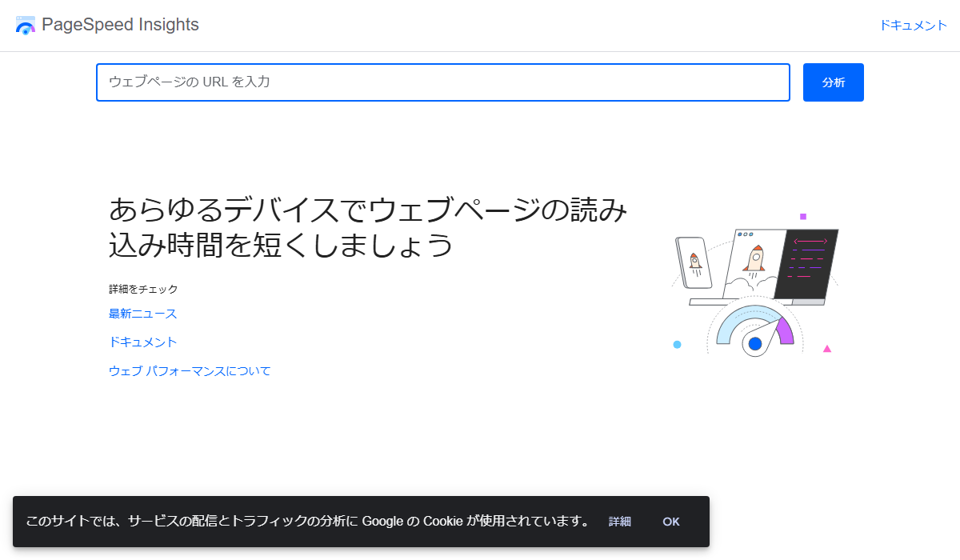Open the ウェブ パフォーマンスについて link

click(189, 370)
